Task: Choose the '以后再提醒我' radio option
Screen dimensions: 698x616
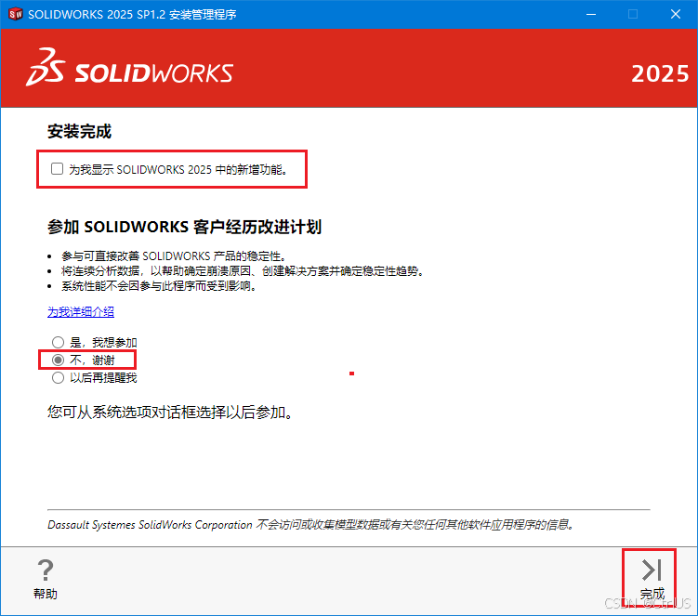Action: tap(58, 377)
